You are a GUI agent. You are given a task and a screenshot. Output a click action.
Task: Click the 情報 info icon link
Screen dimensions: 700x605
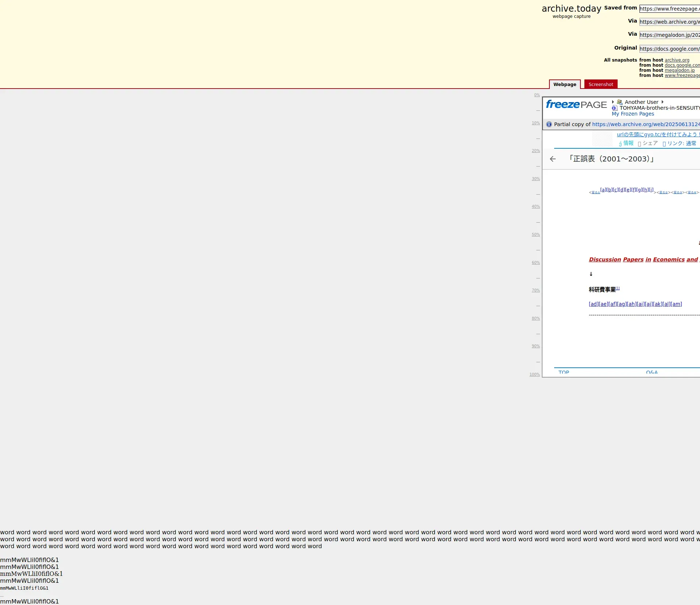click(x=626, y=143)
